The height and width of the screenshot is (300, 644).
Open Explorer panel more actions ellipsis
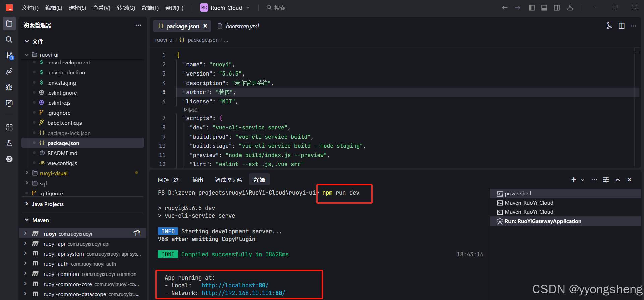[138, 25]
